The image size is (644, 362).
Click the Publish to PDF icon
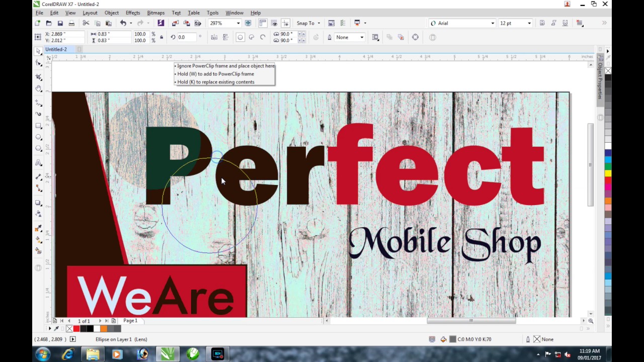[198, 23]
